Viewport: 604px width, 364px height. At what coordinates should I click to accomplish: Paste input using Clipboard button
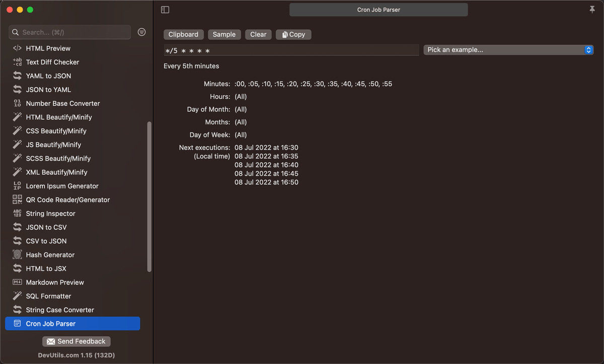click(x=183, y=34)
